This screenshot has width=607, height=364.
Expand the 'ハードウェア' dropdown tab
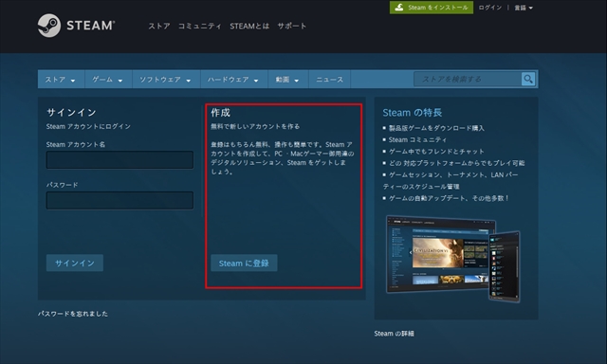tap(234, 80)
